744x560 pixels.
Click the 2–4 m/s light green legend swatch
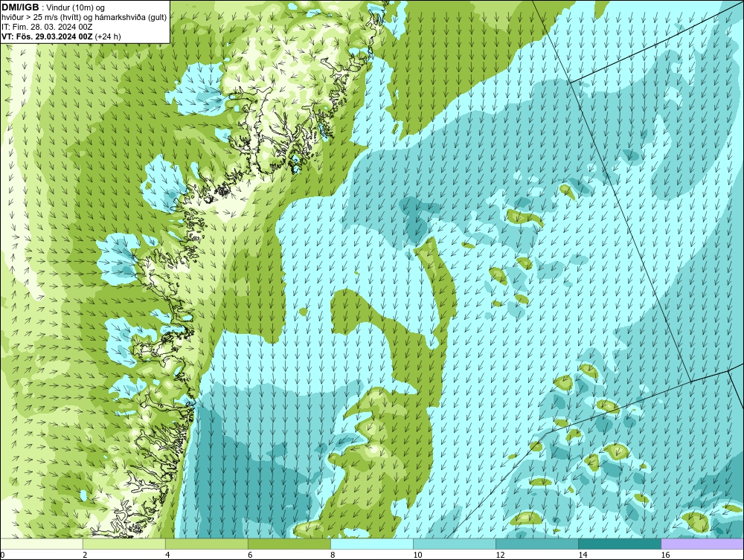pyautogui.click(x=124, y=544)
